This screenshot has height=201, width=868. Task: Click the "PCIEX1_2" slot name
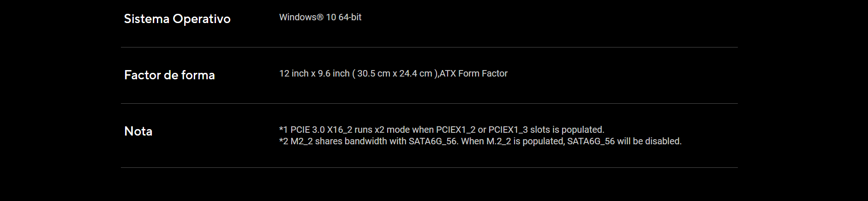click(456, 130)
